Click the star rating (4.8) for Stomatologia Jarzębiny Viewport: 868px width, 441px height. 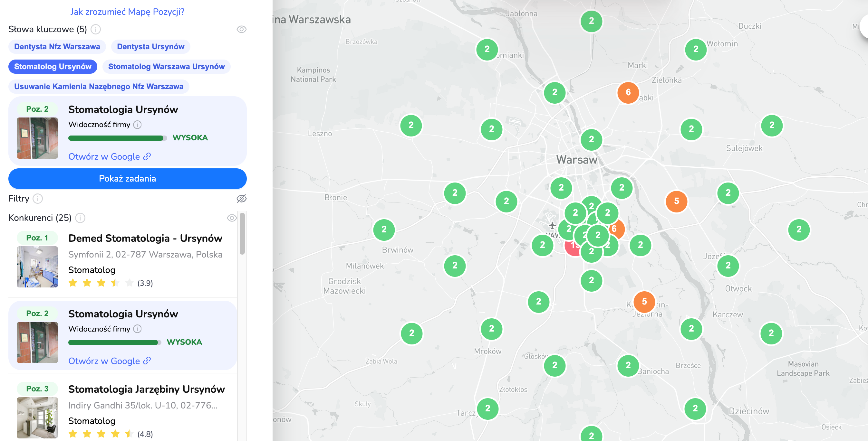click(x=111, y=434)
